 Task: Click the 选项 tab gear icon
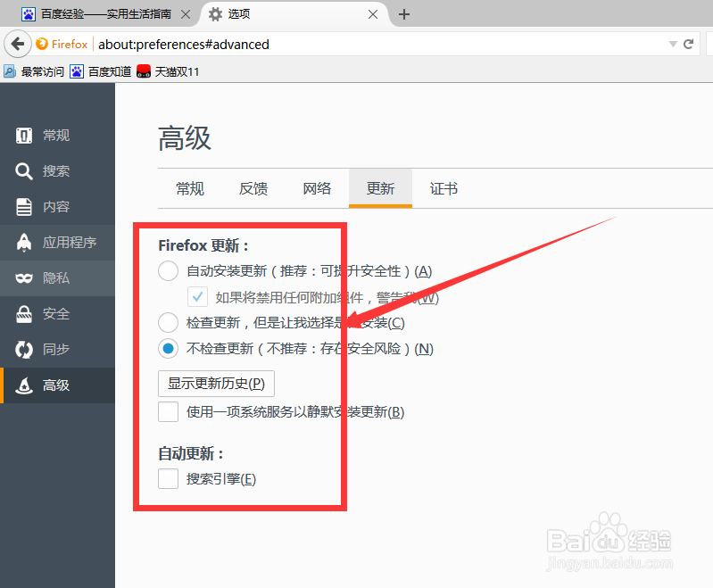coord(215,14)
